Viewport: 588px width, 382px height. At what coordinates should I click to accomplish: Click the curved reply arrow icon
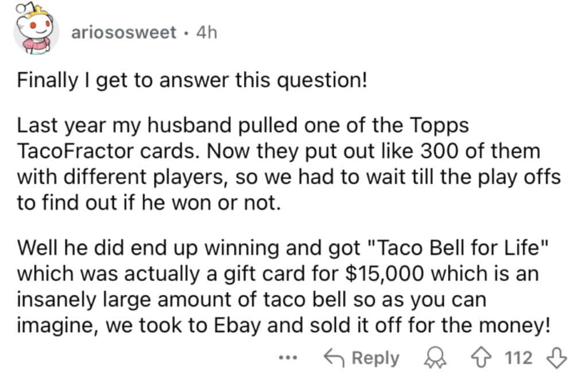pyautogui.click(x=333, y=358)
